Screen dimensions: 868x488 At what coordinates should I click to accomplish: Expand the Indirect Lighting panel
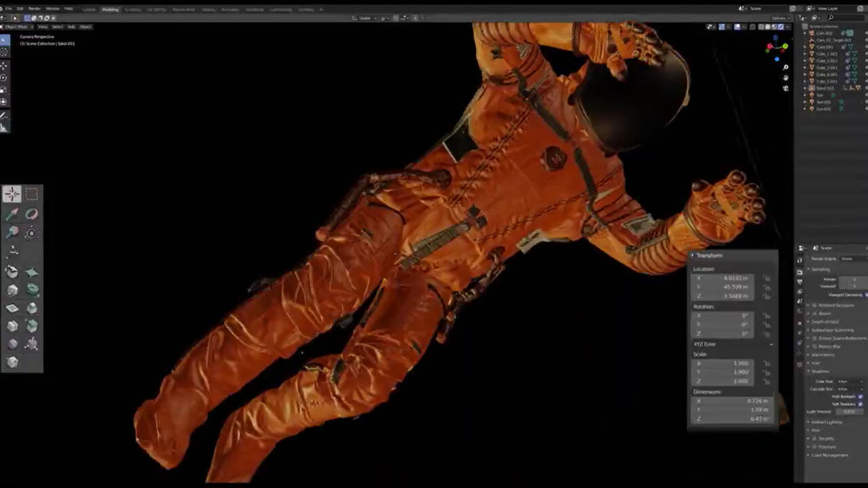coord(827,422)
